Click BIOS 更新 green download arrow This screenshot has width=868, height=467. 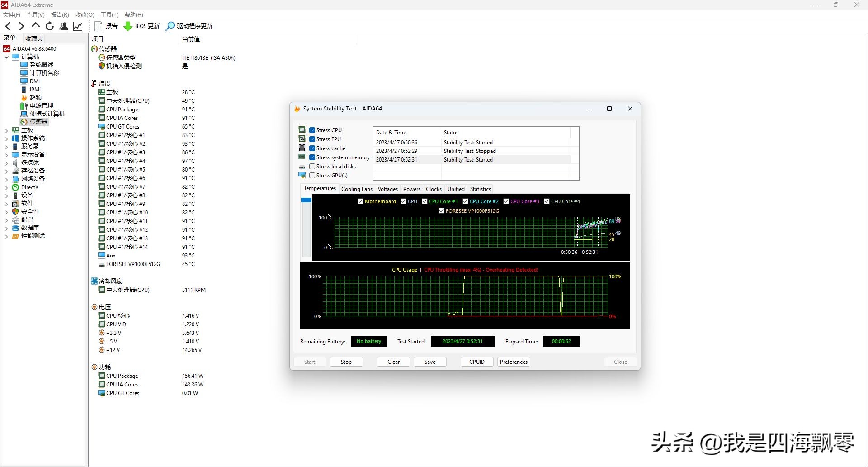coord(128,26)
